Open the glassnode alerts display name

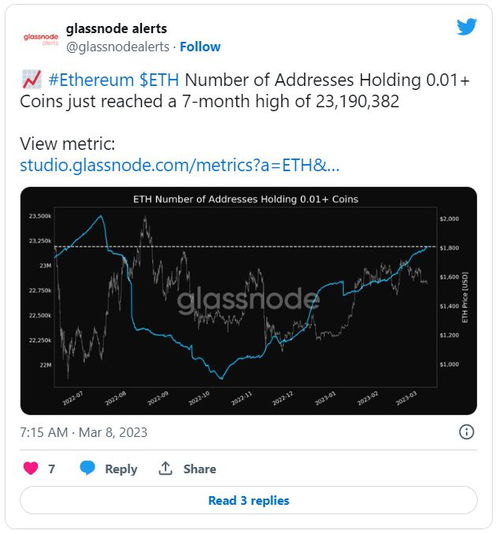(116, 29)
